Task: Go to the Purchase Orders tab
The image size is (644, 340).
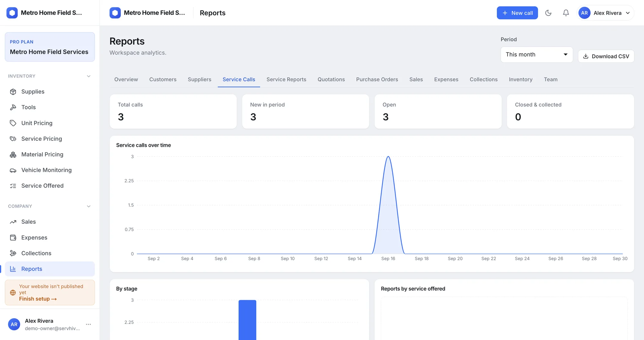Action: (x=377, y=80)
